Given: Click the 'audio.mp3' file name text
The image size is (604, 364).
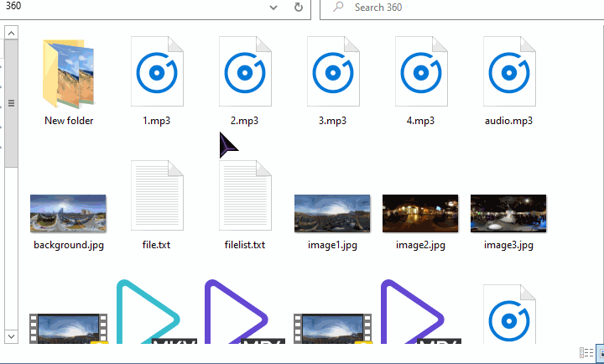Looking at the screenshot, I should click(x=509, y=121).
